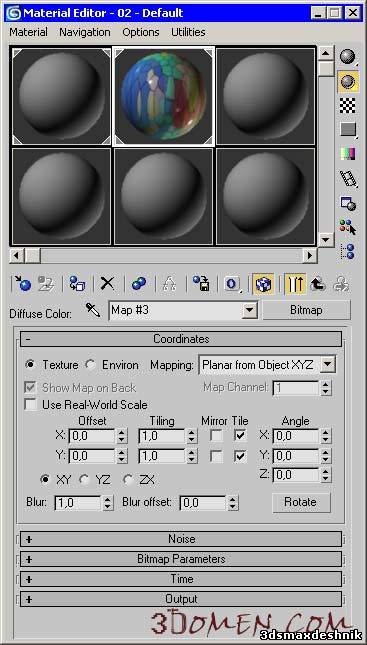This screenshot has width=367, height=645.
Task: Click the Bitmap map type button
Action: pos(306,310)
